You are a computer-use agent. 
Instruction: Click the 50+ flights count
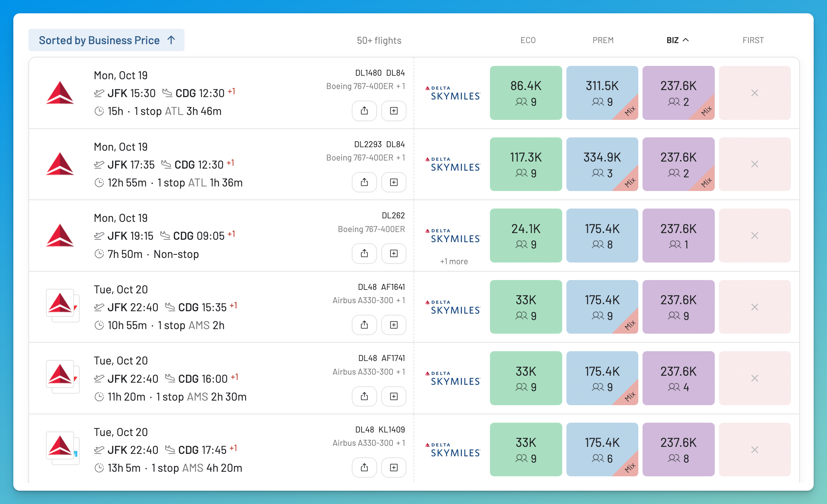[379, 40]
